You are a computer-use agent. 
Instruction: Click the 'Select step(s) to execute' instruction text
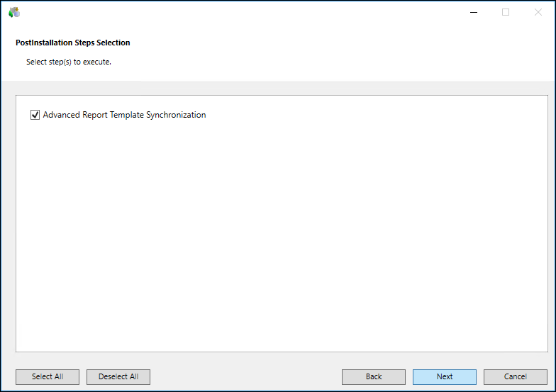pos(69,62)
